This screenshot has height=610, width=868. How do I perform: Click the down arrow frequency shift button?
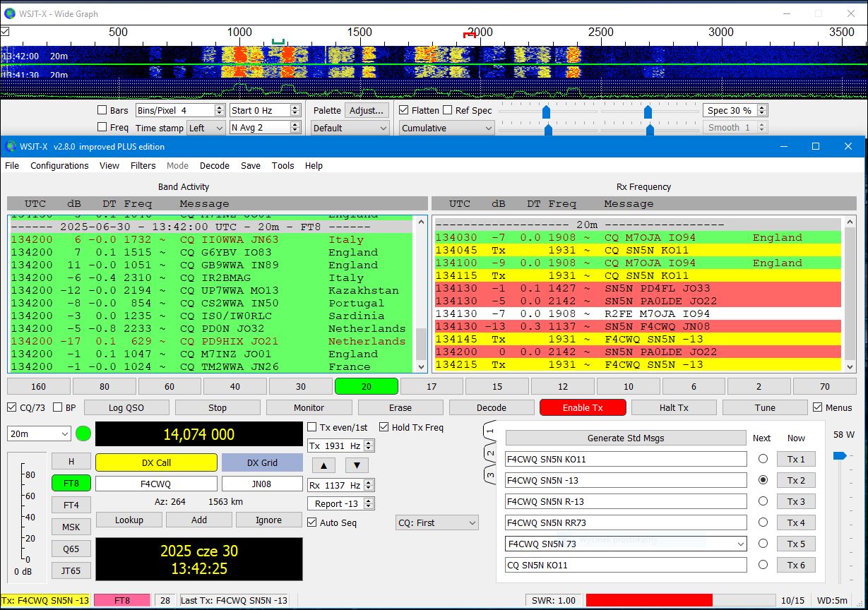tap(356, 465)
